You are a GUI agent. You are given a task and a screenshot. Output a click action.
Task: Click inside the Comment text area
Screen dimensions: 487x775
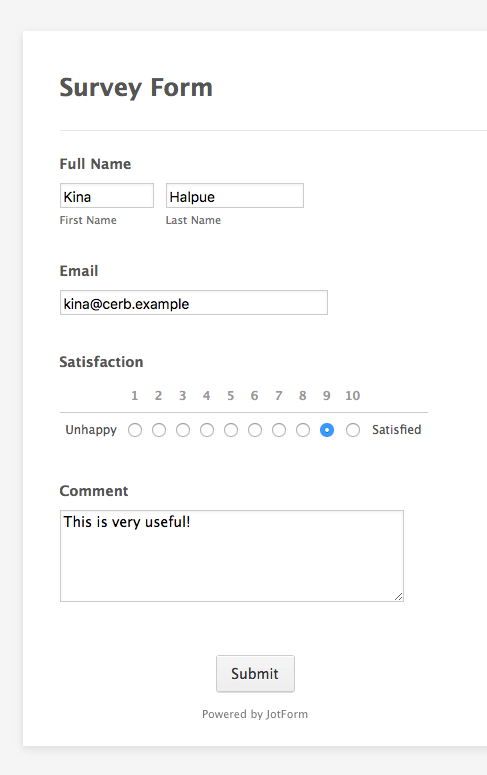pos(232,556)
